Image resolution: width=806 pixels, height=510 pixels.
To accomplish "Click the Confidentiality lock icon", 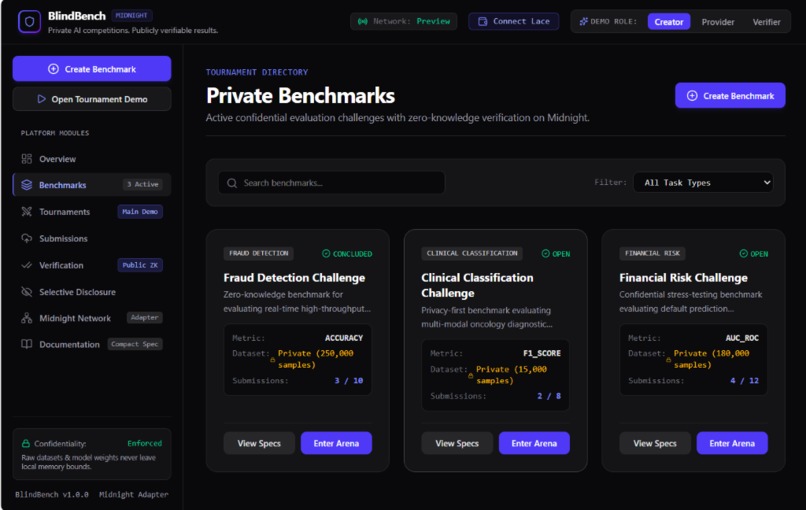I will (26, 443).
